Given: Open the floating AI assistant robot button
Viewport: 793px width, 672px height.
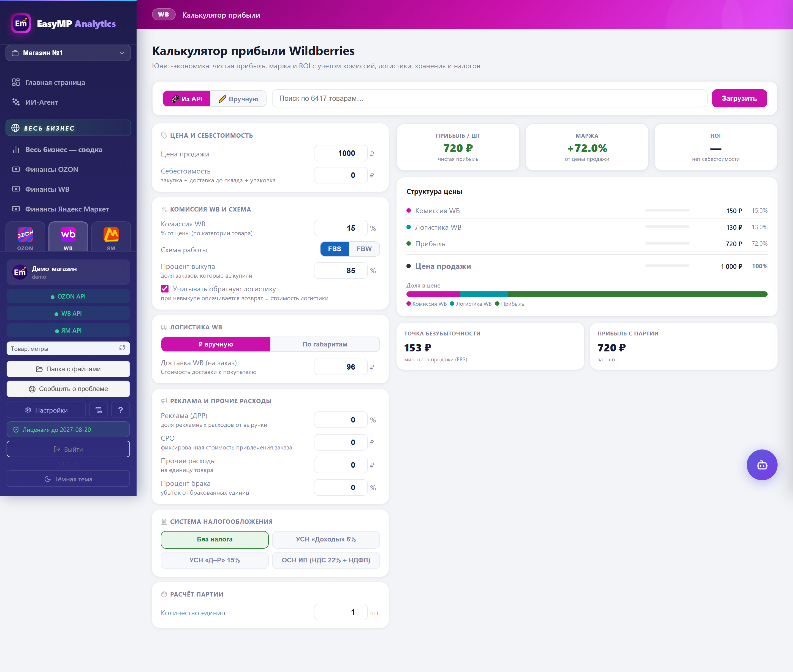Looking at the screenshot, I should (x=762, y=465).
